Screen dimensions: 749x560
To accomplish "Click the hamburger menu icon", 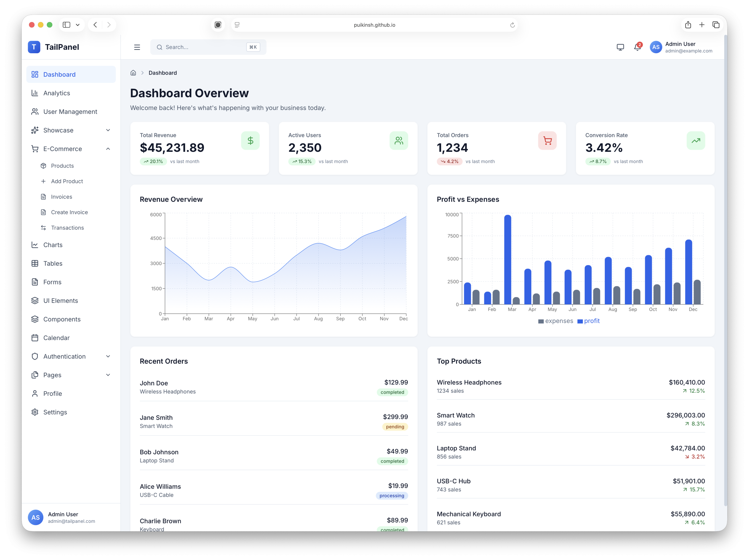I will click(x=137, y=47).
